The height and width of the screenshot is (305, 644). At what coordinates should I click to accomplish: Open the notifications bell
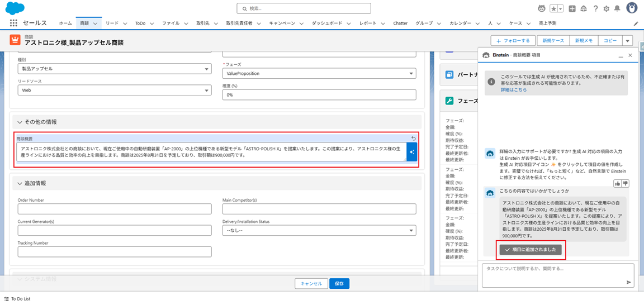[x=617, y=8]
